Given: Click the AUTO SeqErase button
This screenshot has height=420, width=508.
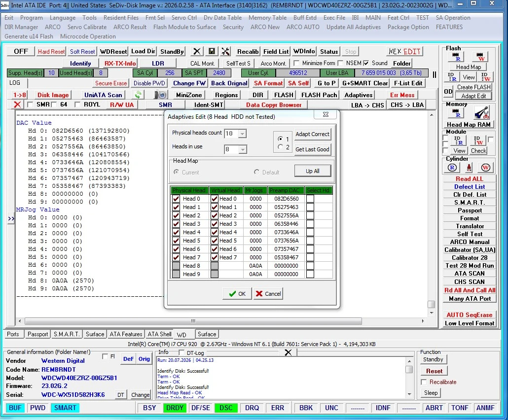Looking at the screenshot, I should 470,315.
